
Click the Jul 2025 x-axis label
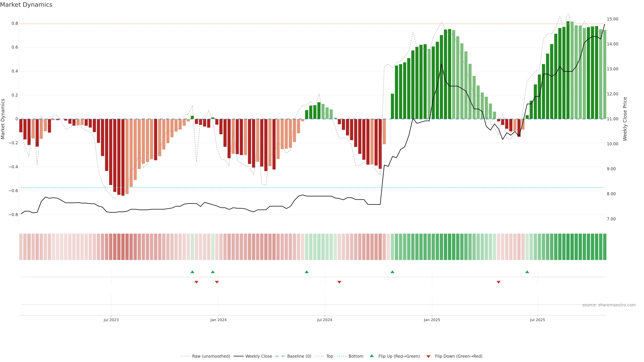(x=537, y=320)
